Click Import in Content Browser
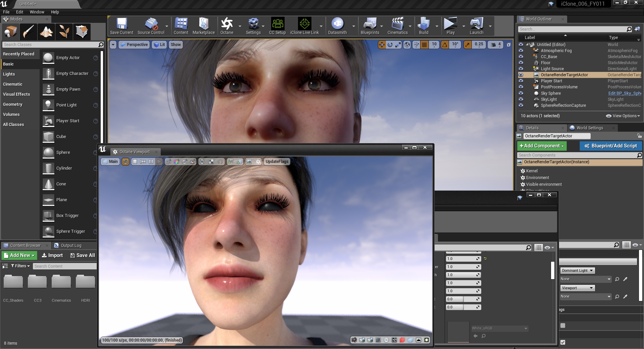 click(x=52, y=255)
